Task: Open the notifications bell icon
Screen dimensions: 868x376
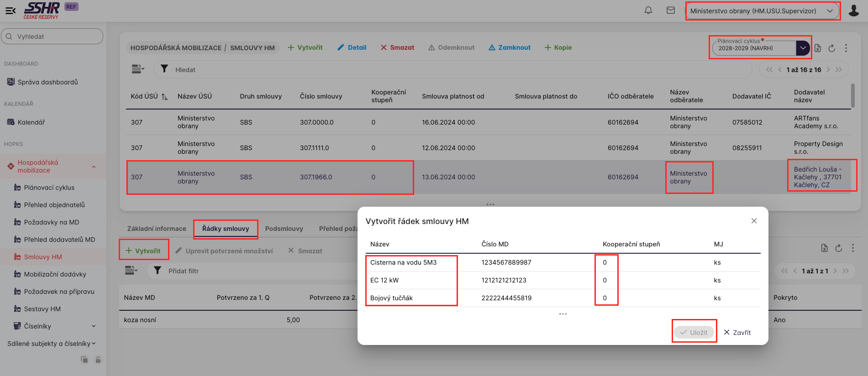Action: coord(648,10)
